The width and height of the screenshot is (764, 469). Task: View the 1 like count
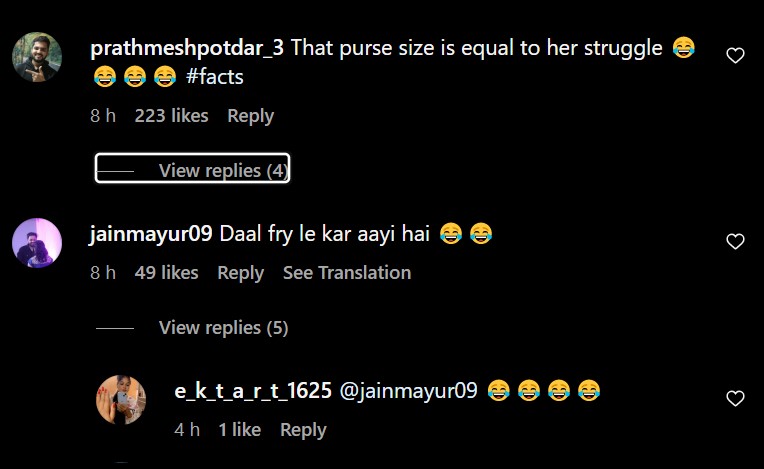(x=240, y=430)
